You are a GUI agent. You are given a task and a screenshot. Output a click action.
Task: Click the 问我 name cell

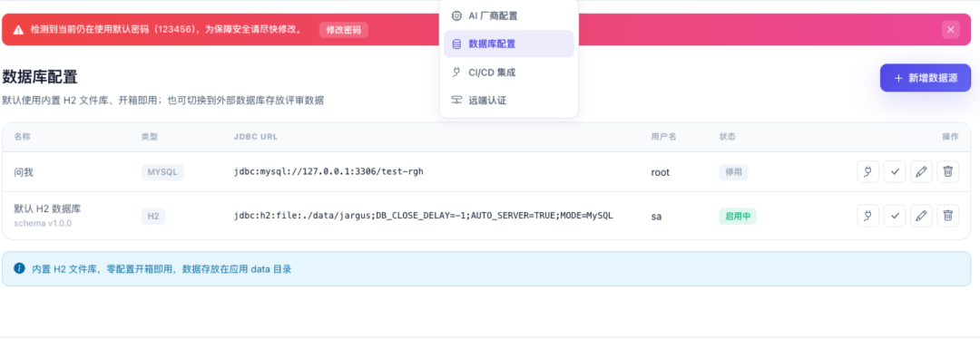coord(23,171)
